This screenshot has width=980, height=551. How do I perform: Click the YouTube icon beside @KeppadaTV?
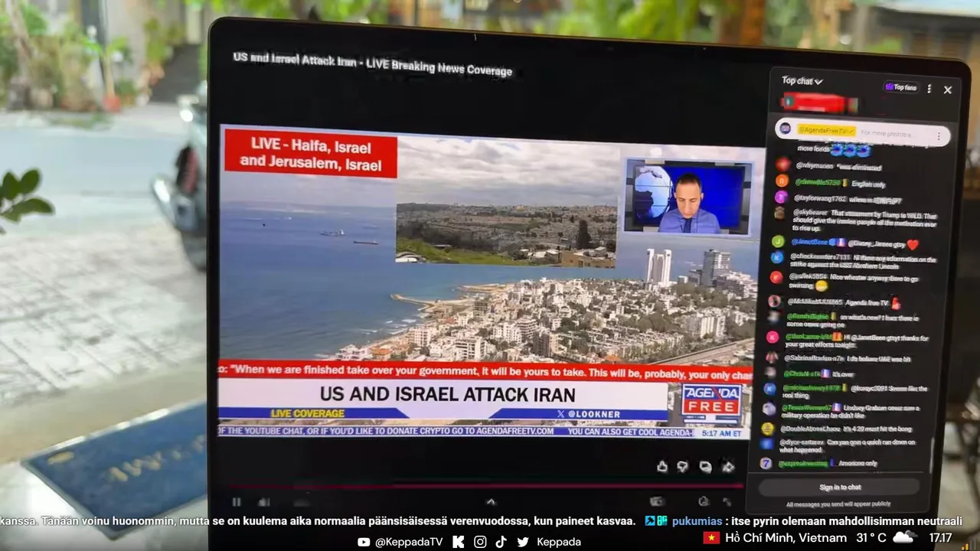364,542
